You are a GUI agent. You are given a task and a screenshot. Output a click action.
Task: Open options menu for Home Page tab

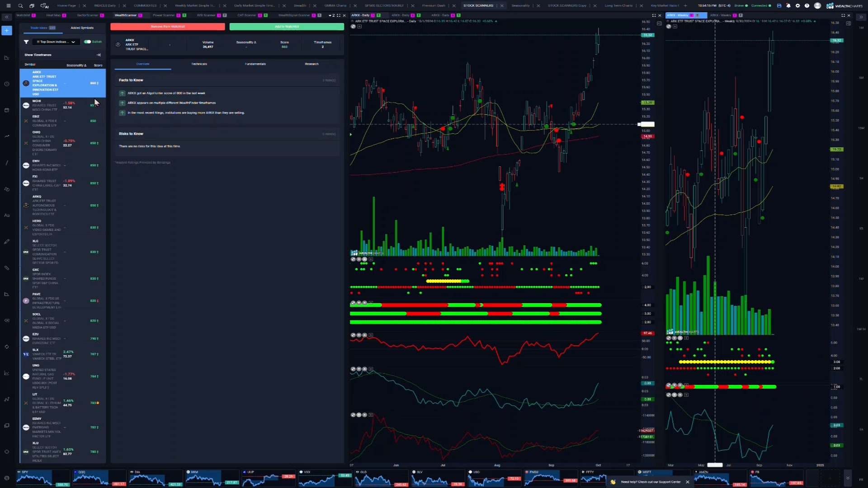click(x=80, y=6)
